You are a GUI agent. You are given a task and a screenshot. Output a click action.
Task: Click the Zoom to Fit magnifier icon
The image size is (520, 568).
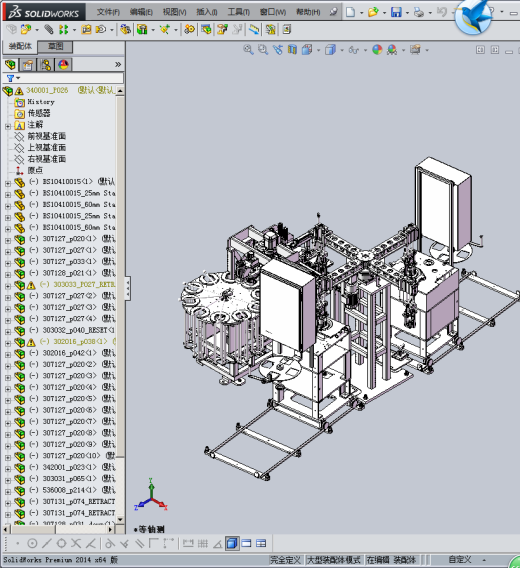click(x=248, y=50)
